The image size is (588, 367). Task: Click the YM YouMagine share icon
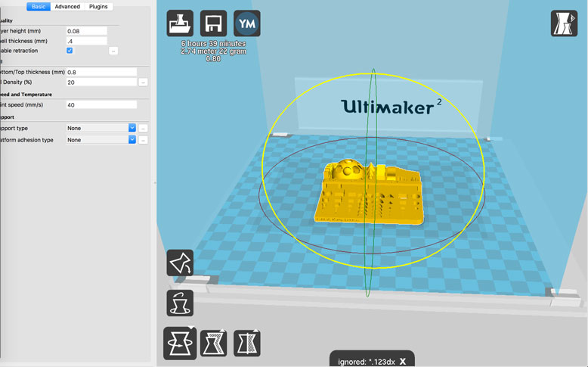[246, 23]
